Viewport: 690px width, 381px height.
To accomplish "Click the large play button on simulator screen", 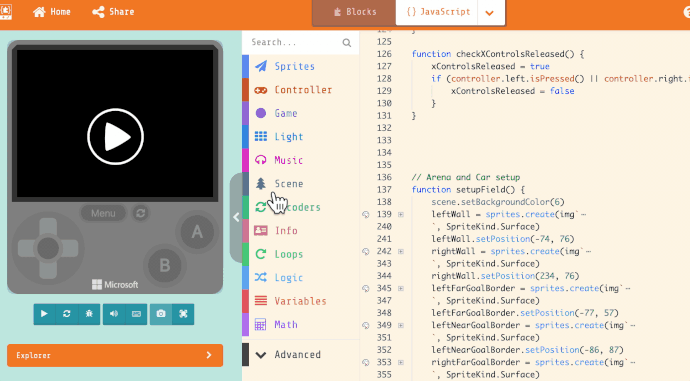I will tap(115, 136).
